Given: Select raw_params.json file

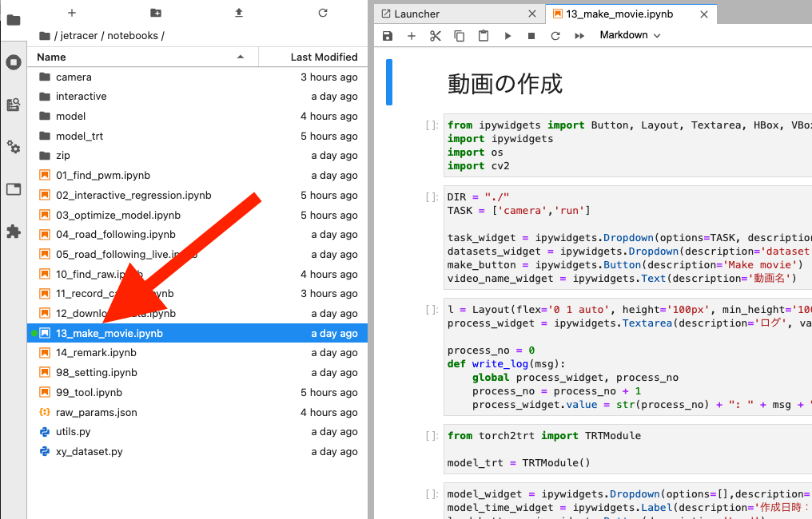Looking at the screenshot, I should [197, 413].
